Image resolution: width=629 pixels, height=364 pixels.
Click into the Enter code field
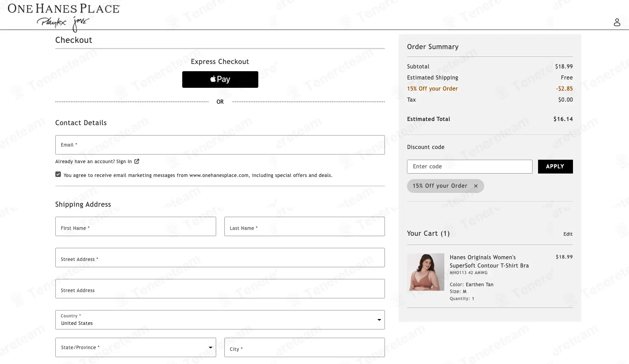point(470,167)
